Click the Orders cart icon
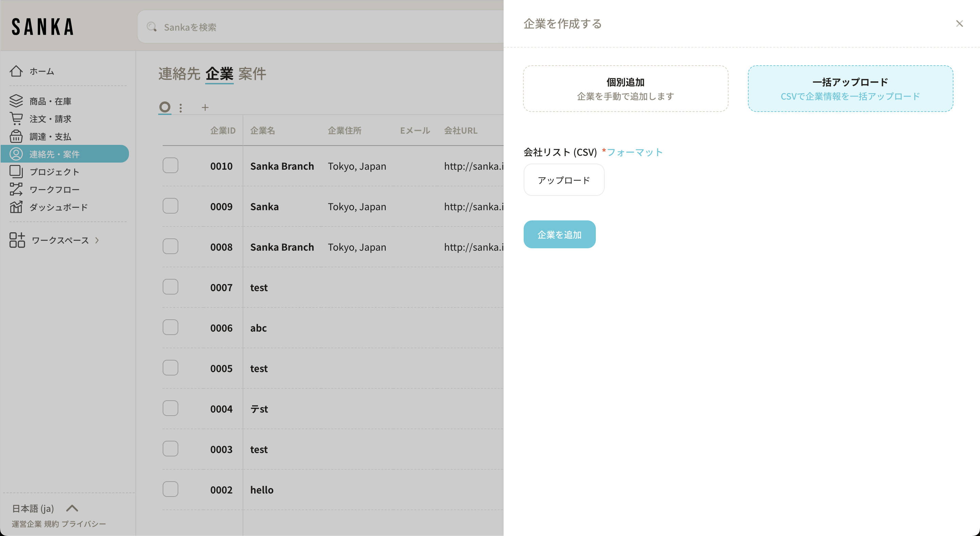Image resolution: width=980 pixels, height=536 pixels. pyautogui.click(x=16, y=119)
